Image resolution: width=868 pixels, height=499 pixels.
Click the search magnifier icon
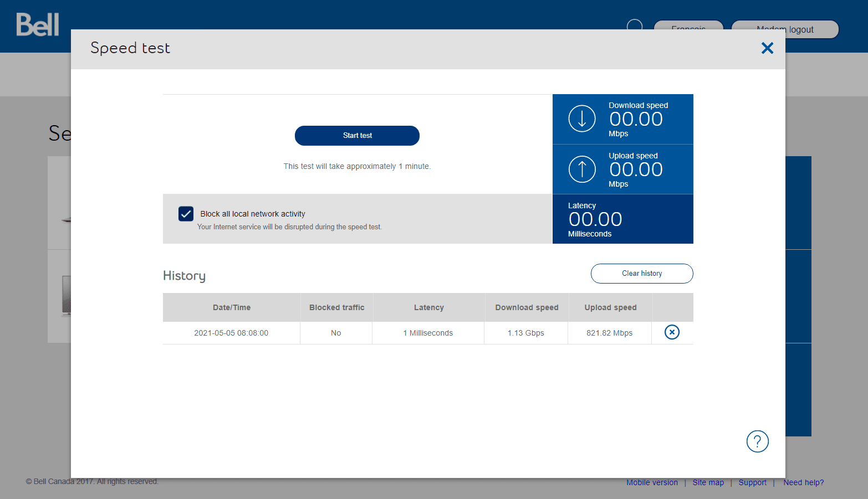(634, 26)
